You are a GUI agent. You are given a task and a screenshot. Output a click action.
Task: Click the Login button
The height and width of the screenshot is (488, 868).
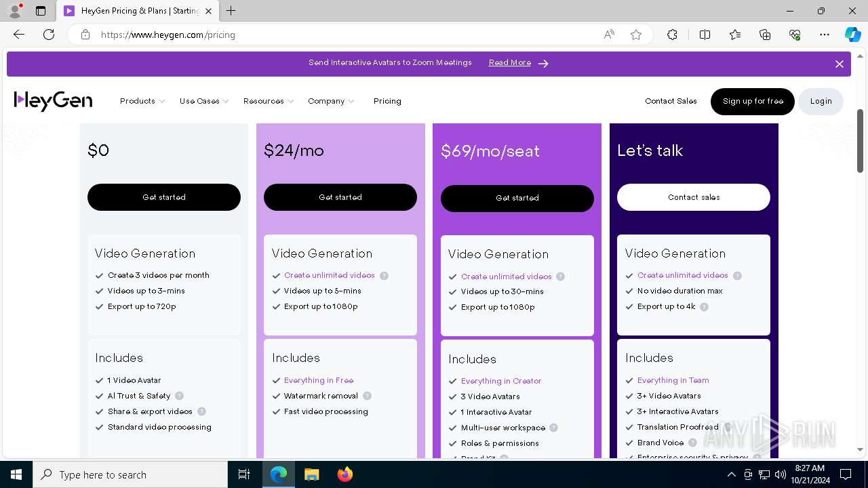(x=821, y=101)
